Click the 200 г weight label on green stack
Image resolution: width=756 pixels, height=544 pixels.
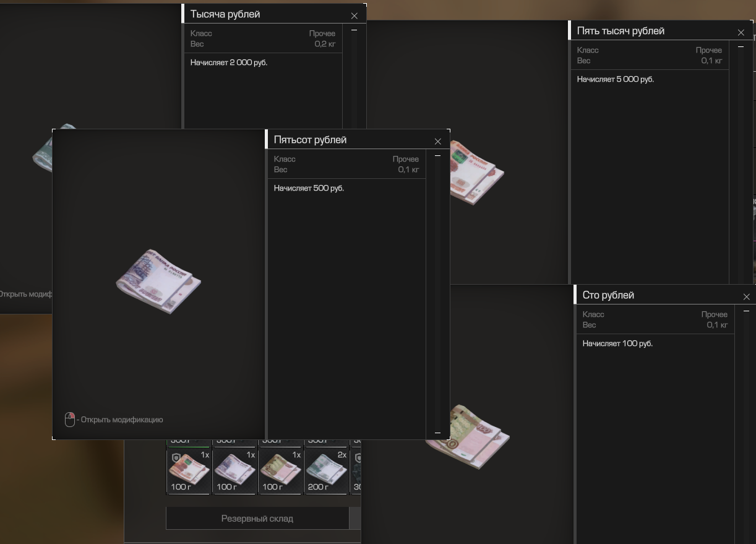click(319, 487)
